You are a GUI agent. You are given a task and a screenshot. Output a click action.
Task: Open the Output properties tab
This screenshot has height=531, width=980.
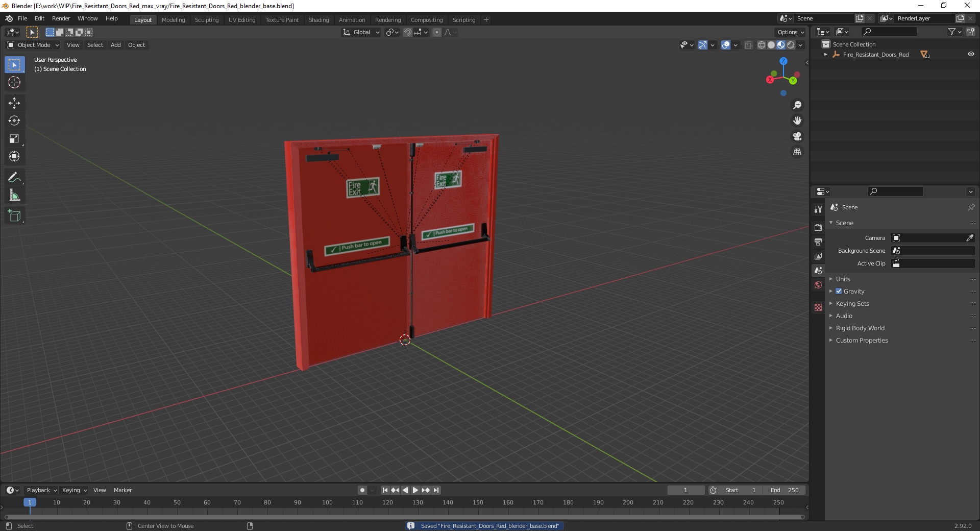point(818,242)
